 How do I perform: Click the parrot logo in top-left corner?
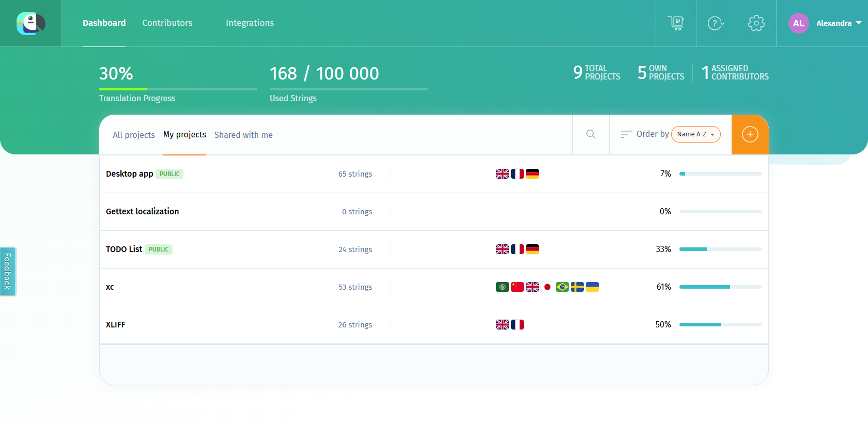point(30,23)
